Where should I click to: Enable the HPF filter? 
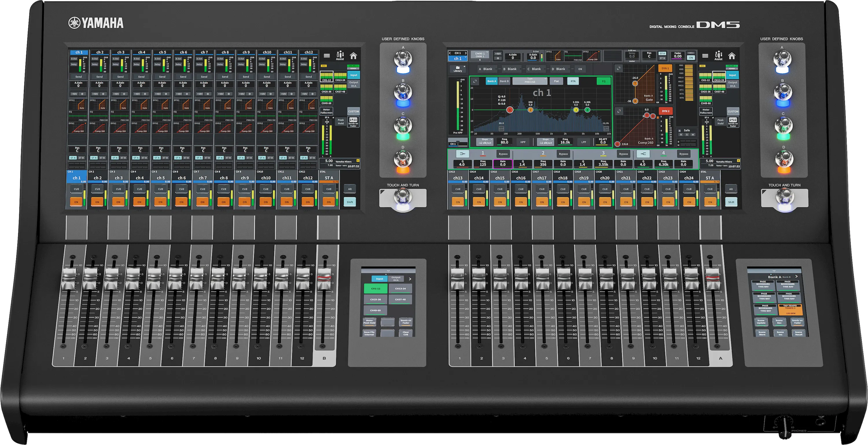click(x=523, y=142)
